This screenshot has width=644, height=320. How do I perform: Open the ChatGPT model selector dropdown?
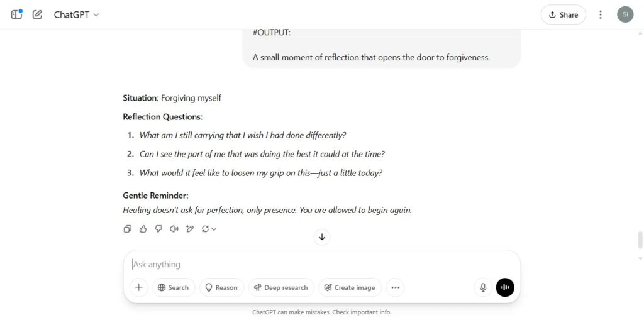pyautogui.click(x=76, y=15)
